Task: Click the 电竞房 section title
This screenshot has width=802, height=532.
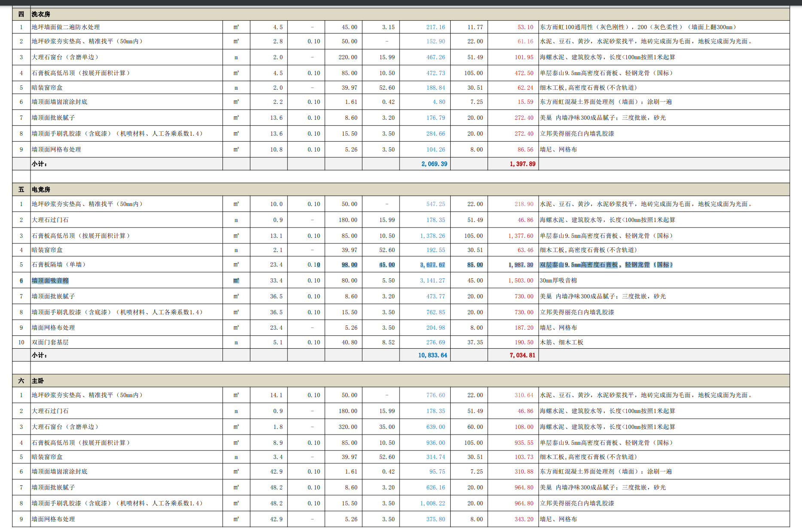Action: (x=41, y=189)
